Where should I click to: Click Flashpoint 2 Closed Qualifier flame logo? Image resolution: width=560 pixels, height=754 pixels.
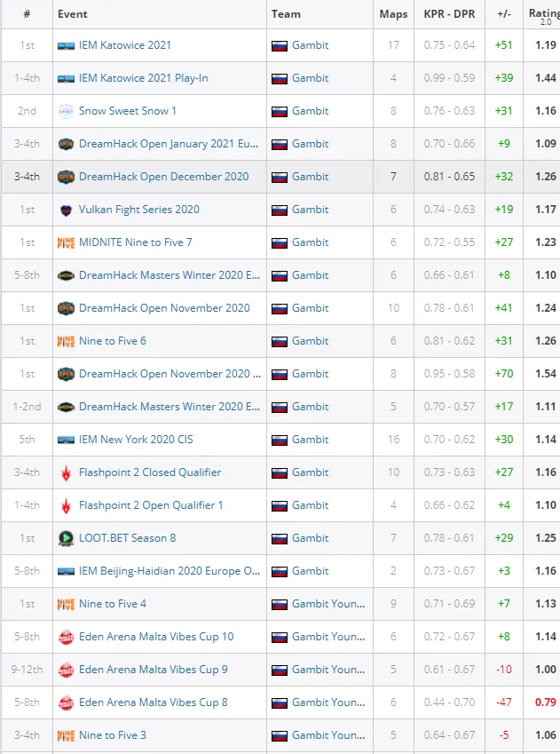(x=66, y=473)
